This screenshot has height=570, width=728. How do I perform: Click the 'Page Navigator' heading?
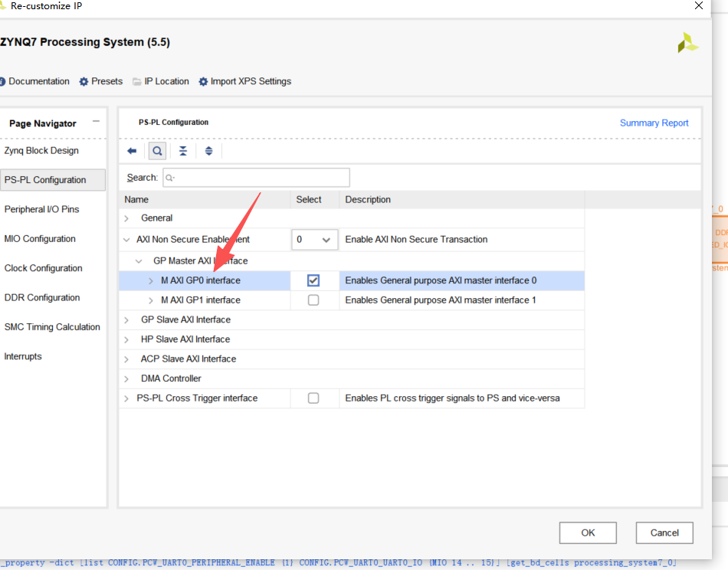click(43, 123)
